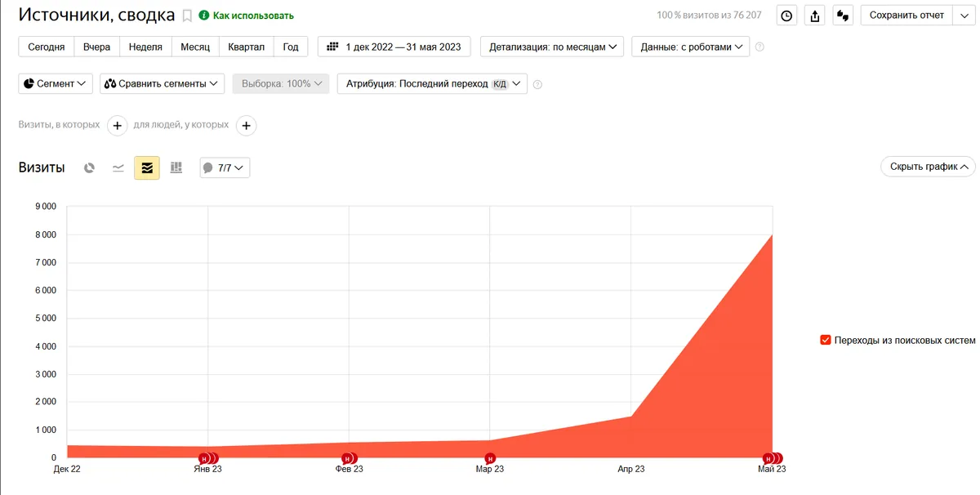Open the 'Выборка: 100%' dropdown
Screen dimensions: 980x495
(281, 83)
